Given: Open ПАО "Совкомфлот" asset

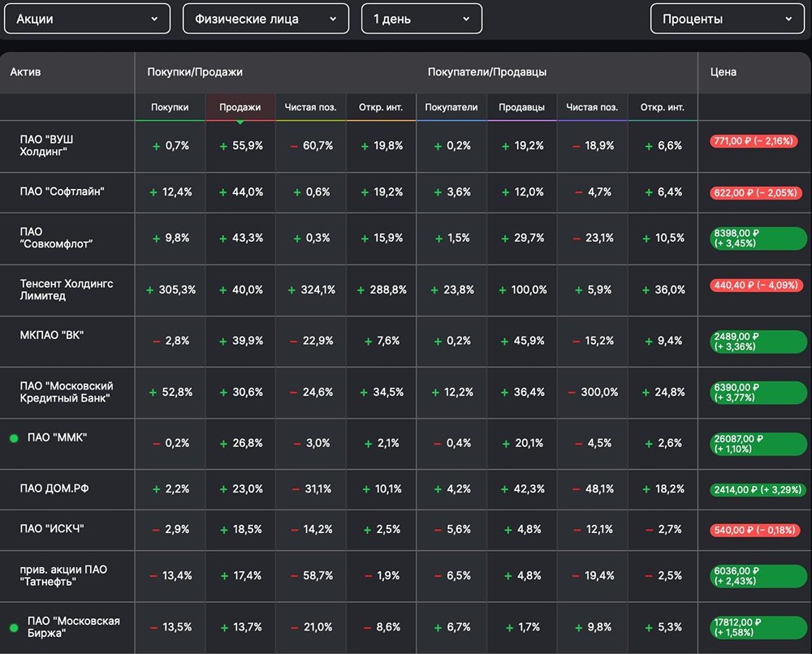Looking at the screenshot, I should [x=56, y=238].
